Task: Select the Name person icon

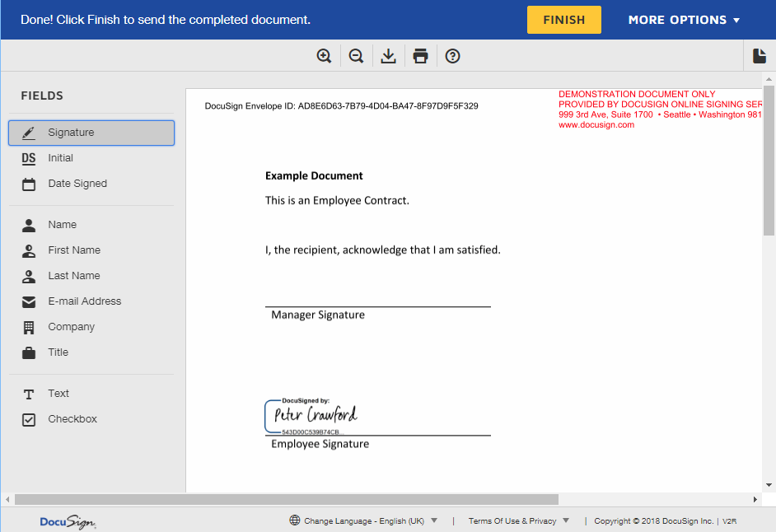Action: coord(29,225)
